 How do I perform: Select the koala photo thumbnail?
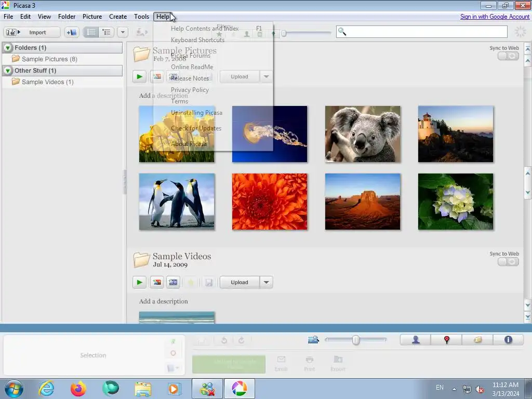363,134
